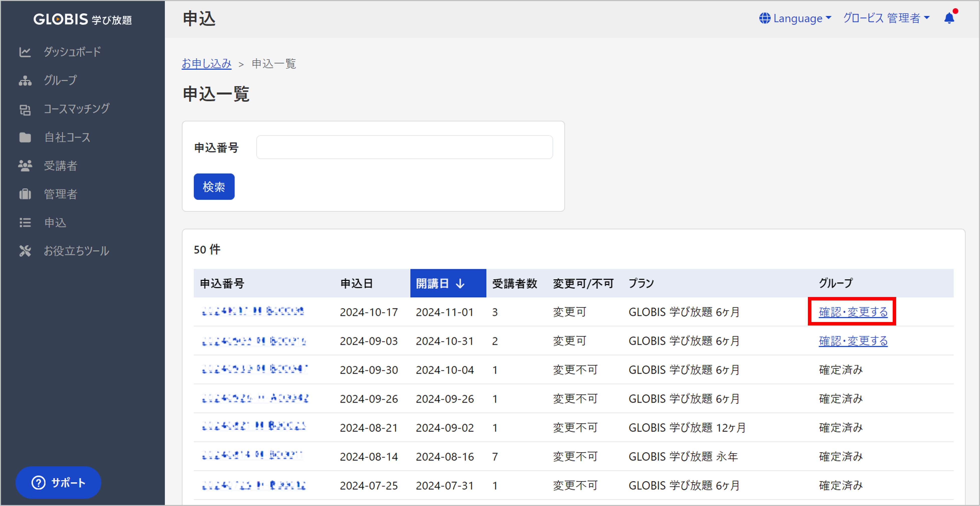The image size is (980, 506).
Task: Click the group hierarchy icon in sidebar
Action: [x=25, y=80]
